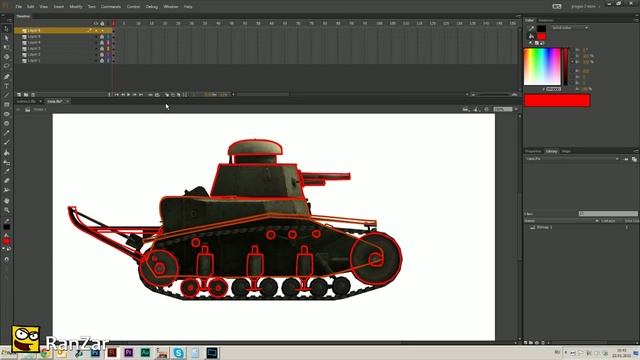Screen dimensions: 640x360
Task: Click the red fill color swatch in Color panel
Action: coord(541,37)
